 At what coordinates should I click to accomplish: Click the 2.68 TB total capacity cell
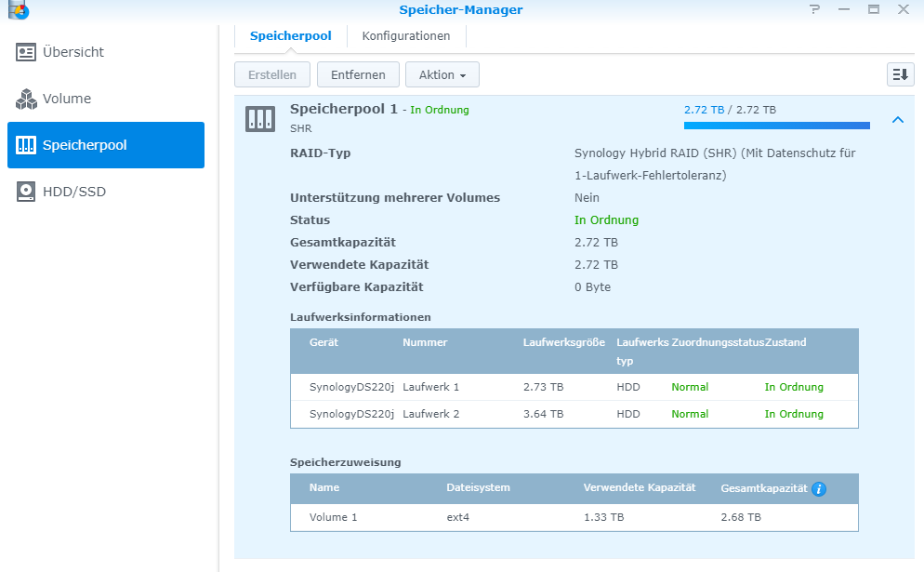click(x=741, y=518)
